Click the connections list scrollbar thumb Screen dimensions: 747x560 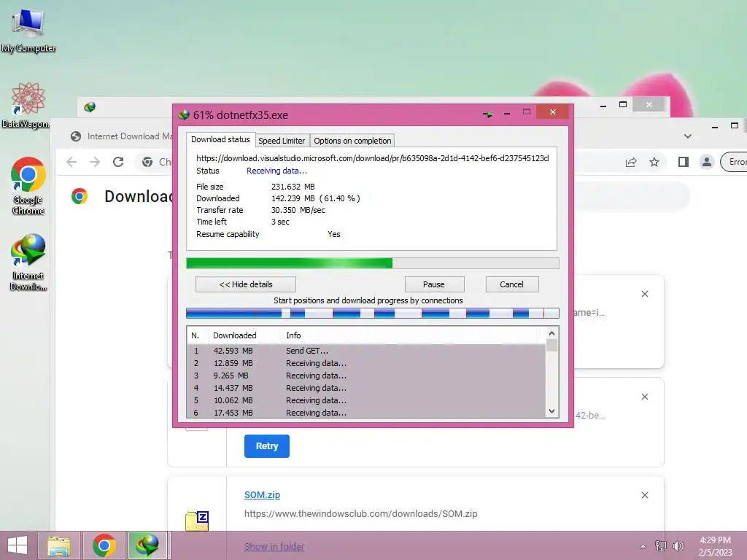[x=551, y=345]
